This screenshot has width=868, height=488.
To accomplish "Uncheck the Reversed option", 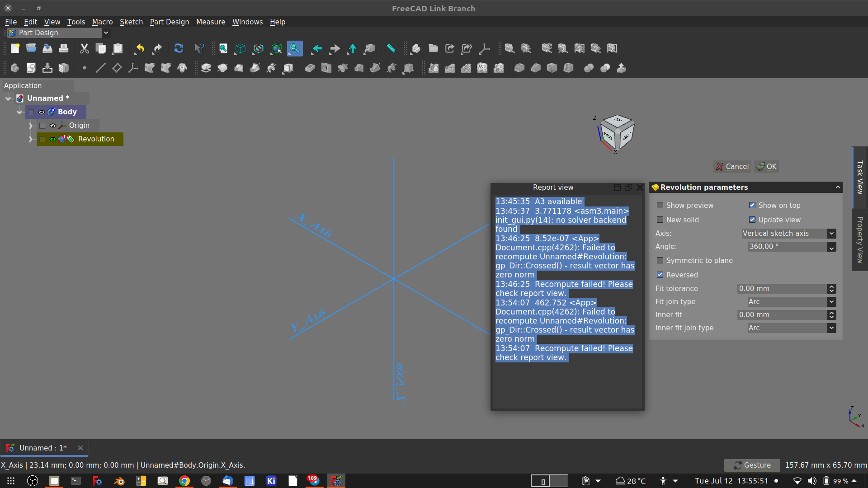I will click(x=660, y=275).
